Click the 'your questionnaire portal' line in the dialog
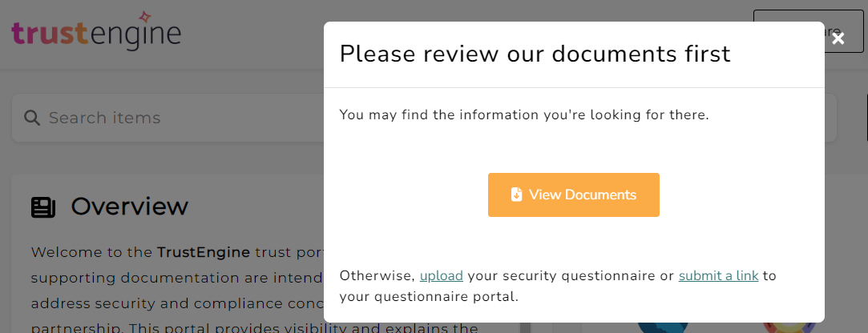Image resolution: width=868 pixels, height=333 pixels. 429,296
